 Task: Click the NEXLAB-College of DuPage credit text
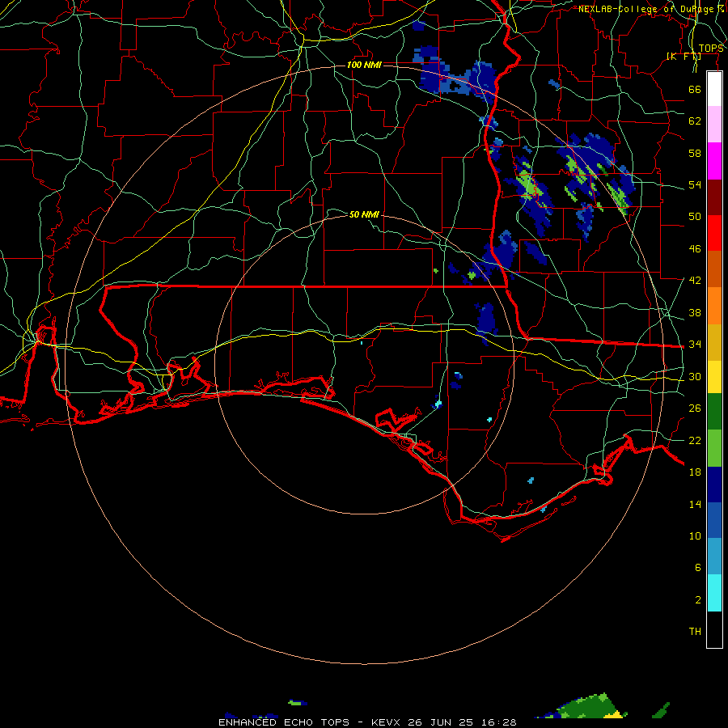(x=650, y=9)
